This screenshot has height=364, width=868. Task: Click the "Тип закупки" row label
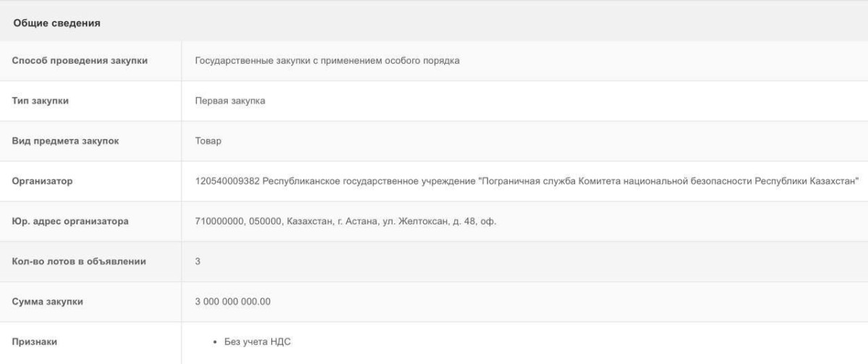(41, 101)
